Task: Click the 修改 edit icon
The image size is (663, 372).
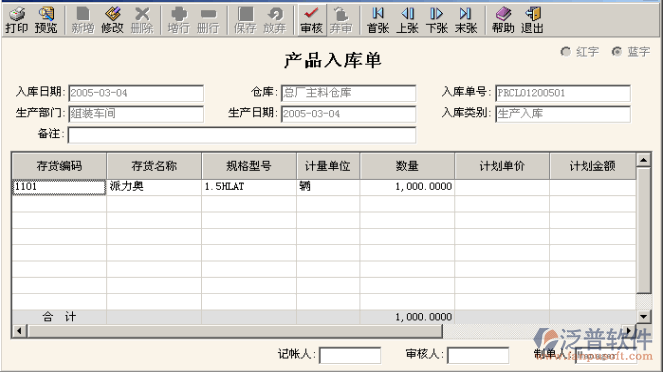Action: tap(112, 20)
